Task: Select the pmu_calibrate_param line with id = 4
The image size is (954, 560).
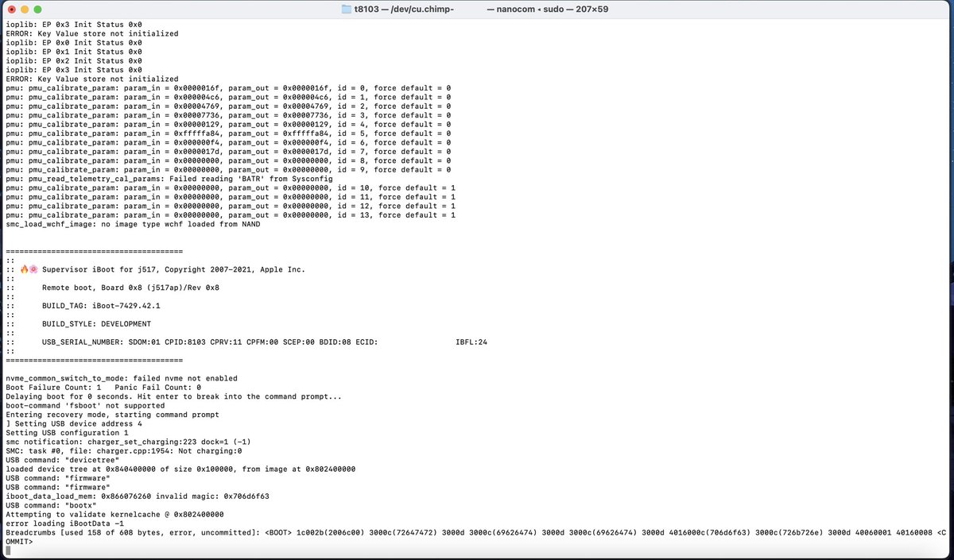Action: [228, 124]
